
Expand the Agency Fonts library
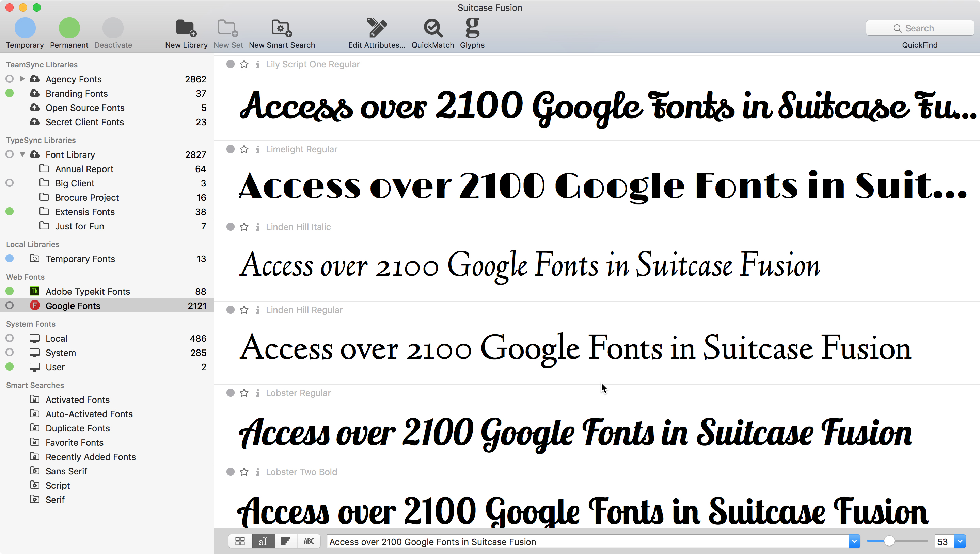tap(22, 79)
